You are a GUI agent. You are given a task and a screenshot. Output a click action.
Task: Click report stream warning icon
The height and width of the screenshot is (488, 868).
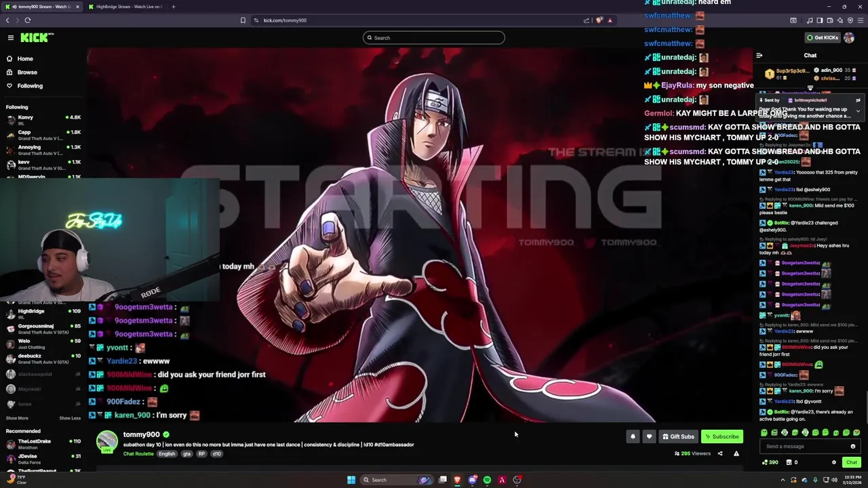click(736, 453)
